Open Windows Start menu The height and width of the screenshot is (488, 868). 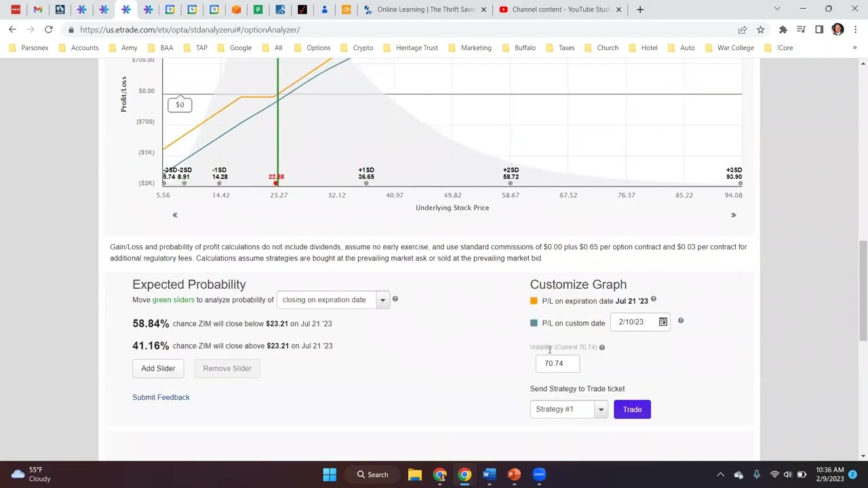330,474
